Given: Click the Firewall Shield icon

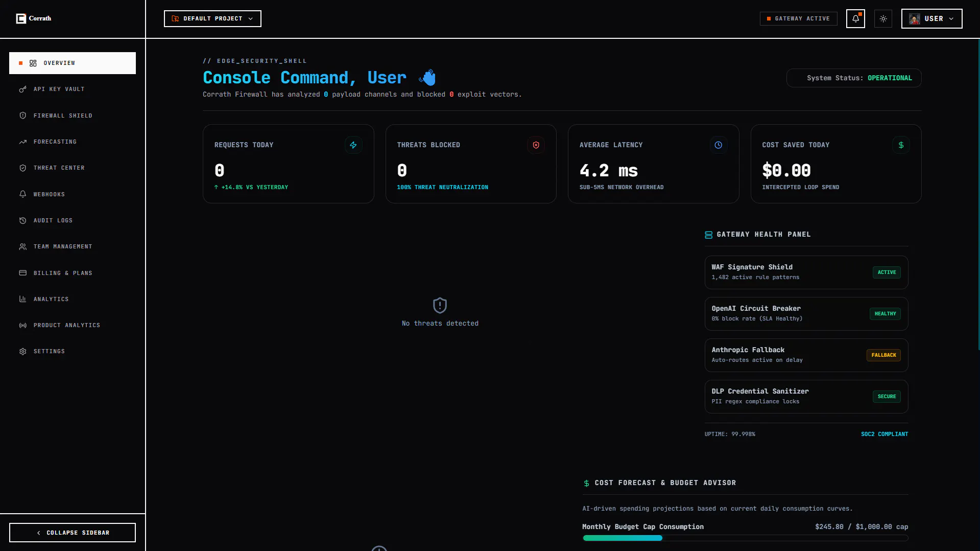Looking at the screenshot, I should pyautogui.click(x=22, y=116).
